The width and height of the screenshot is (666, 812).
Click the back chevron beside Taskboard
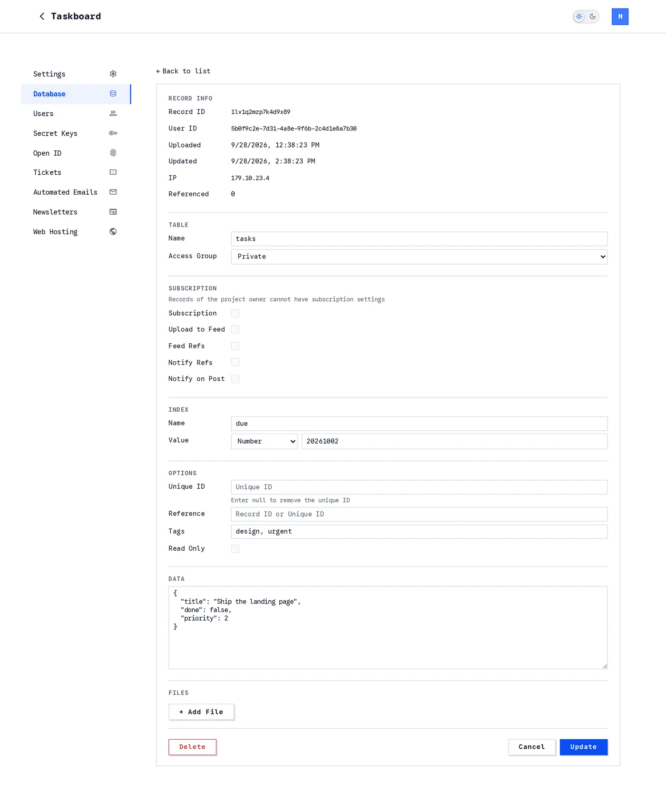[x=42, y=17]
